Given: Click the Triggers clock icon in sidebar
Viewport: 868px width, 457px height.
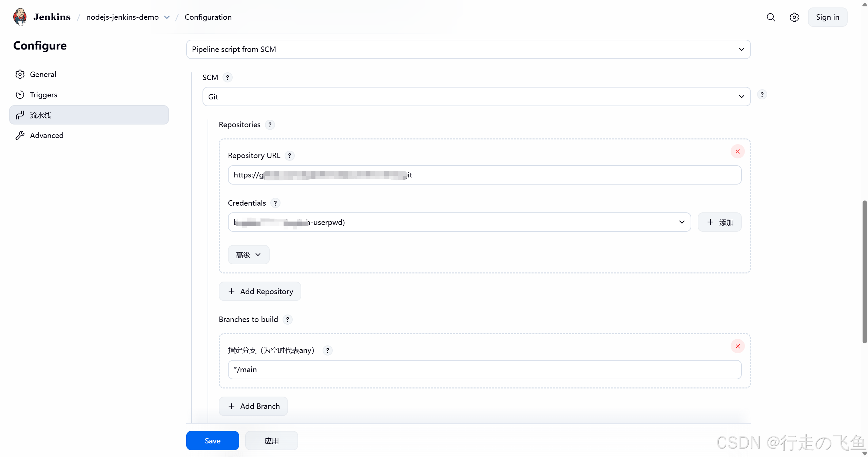Looking at the screenshot, I should (20, 95).
